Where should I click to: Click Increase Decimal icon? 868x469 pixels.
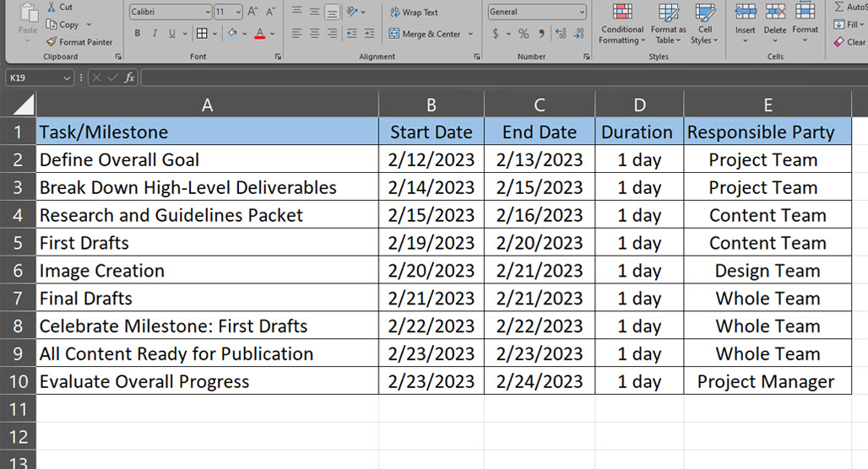tap(561, 34)
